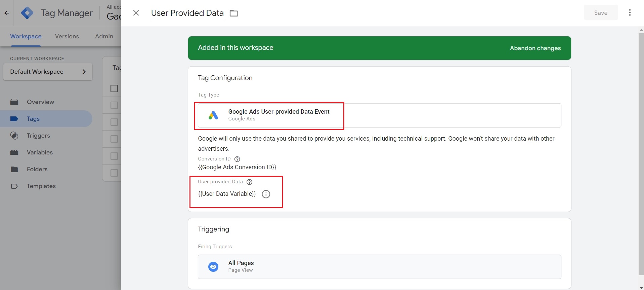644x290 pixels.
Task: Open the three-dot more actions menu
Action: 630,12
